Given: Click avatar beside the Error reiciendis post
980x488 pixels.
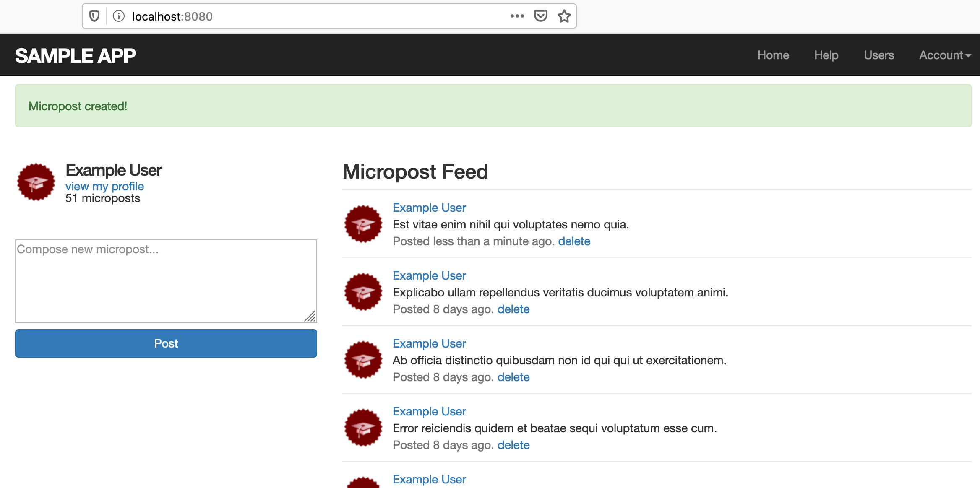Looking at the screenshot, I should click(x=363, y=428).
